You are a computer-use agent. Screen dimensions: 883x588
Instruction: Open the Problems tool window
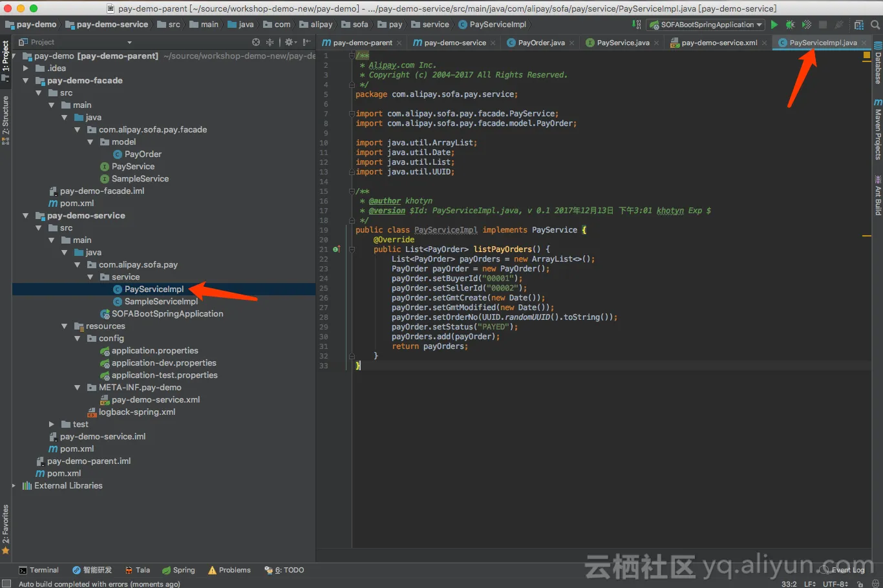[229, 570]
